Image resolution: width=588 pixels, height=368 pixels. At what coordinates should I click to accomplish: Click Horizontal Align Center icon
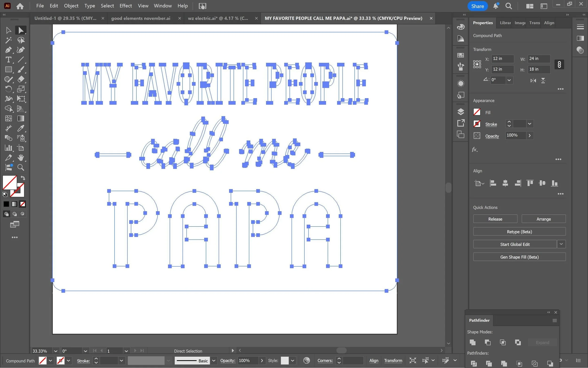pos(505,183)
